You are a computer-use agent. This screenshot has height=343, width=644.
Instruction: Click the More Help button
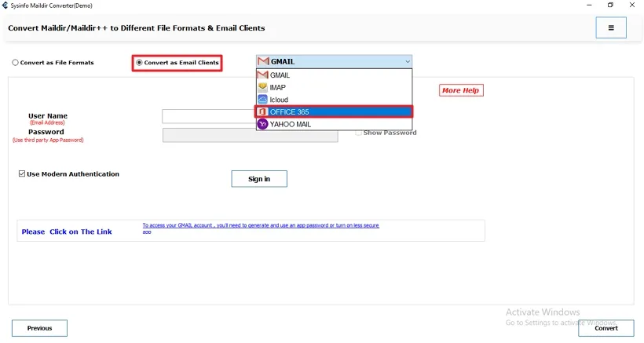pyautogui.click(x=461, y=90)
